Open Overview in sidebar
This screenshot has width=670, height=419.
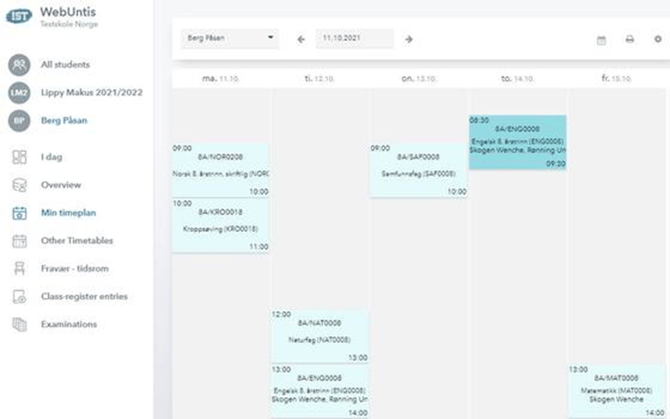click(60, 185)
